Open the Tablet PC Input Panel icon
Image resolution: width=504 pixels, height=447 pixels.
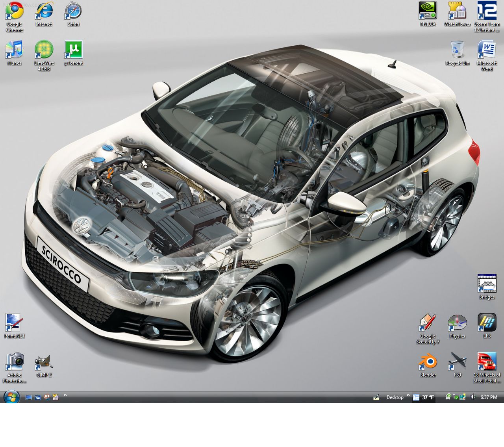(376, 397)
